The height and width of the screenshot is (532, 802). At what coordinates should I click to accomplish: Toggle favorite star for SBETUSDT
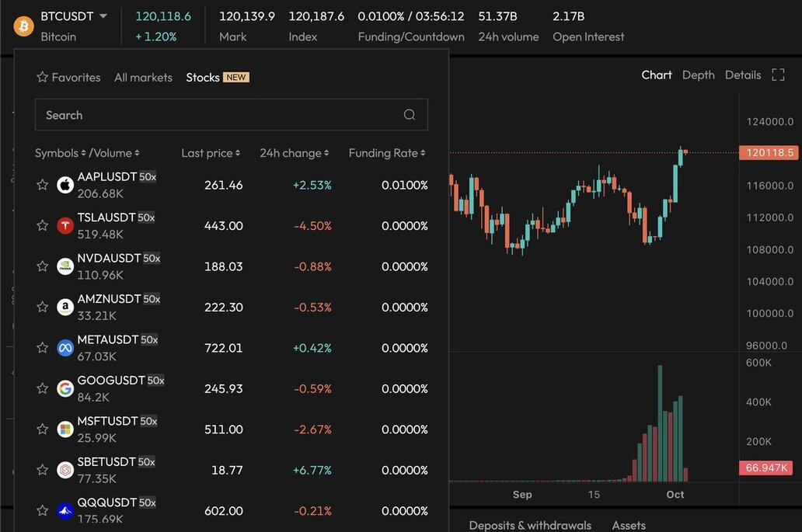[x=43, y=470]
